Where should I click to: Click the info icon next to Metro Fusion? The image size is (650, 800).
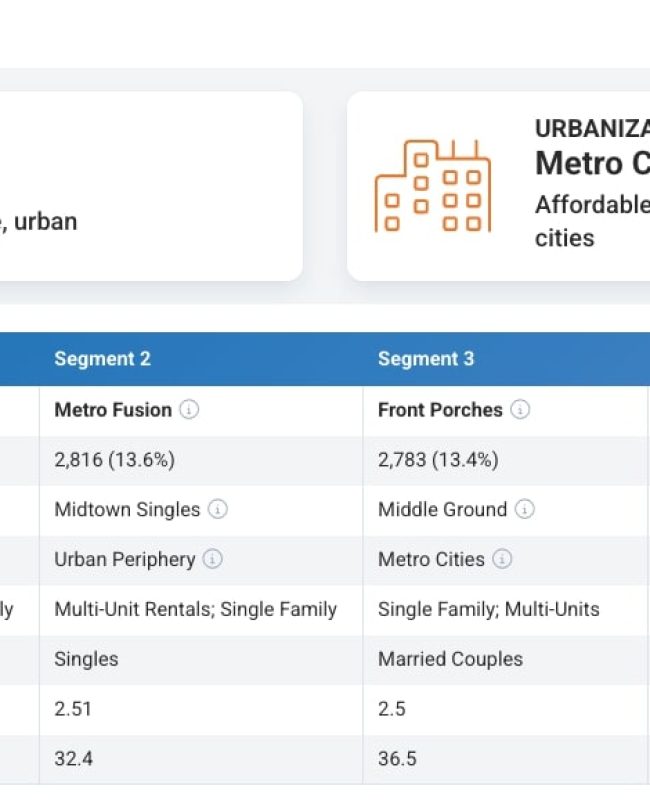pyautogui.click(x=190, y=410)
